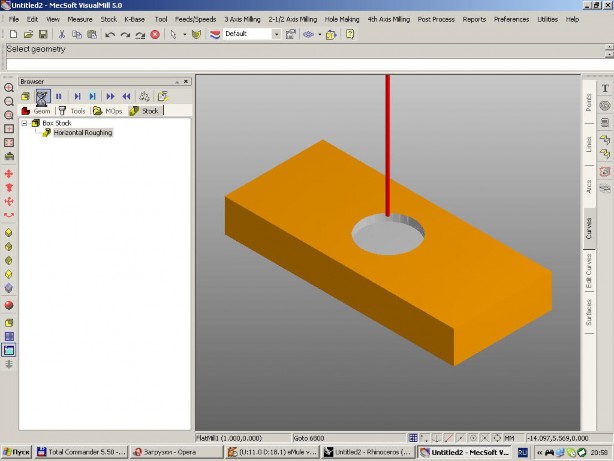Switch to Opera window in taskbar
Image resolution: width=614 pixels, height=461 pixels.
pyautogui.click(x=176, y=452)
